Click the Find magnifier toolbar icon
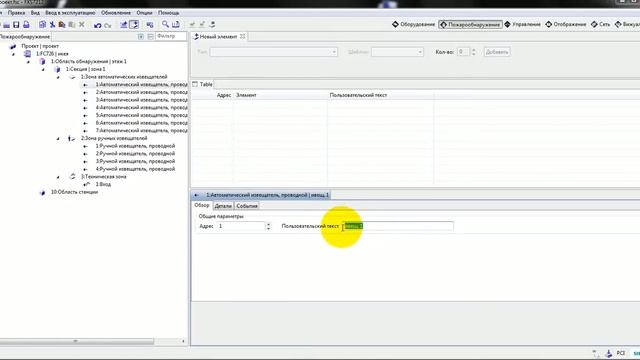640x360 pixels. (x=165, y=24)
